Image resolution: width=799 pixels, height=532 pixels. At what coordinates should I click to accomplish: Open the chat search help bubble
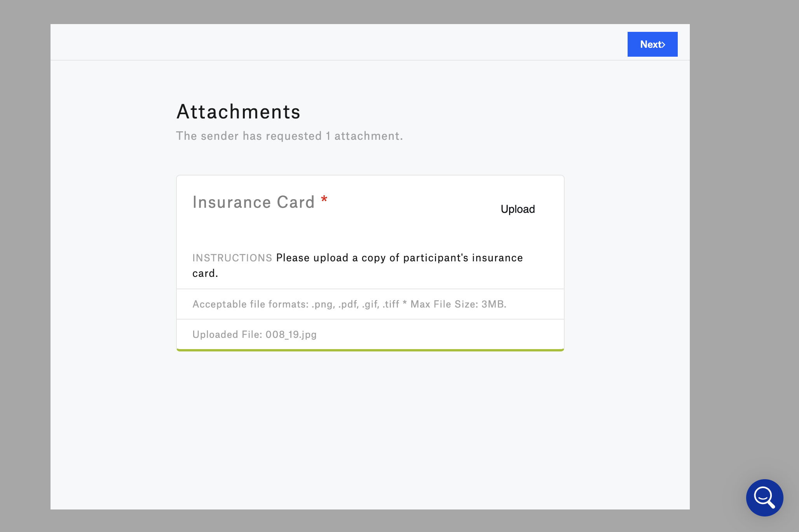tap(764, 497)
